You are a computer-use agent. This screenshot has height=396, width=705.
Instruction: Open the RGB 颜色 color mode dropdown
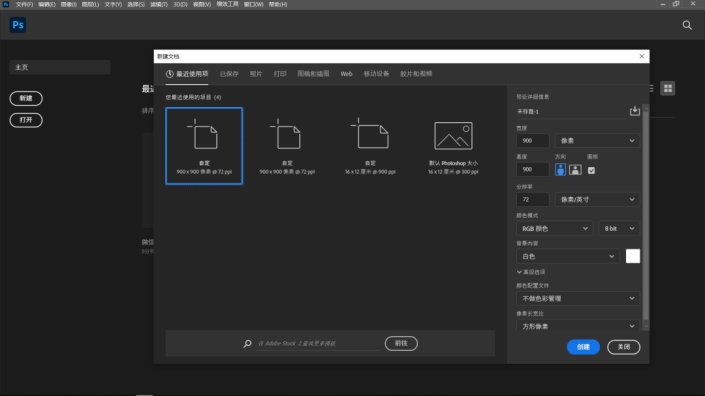coord(554,229)
